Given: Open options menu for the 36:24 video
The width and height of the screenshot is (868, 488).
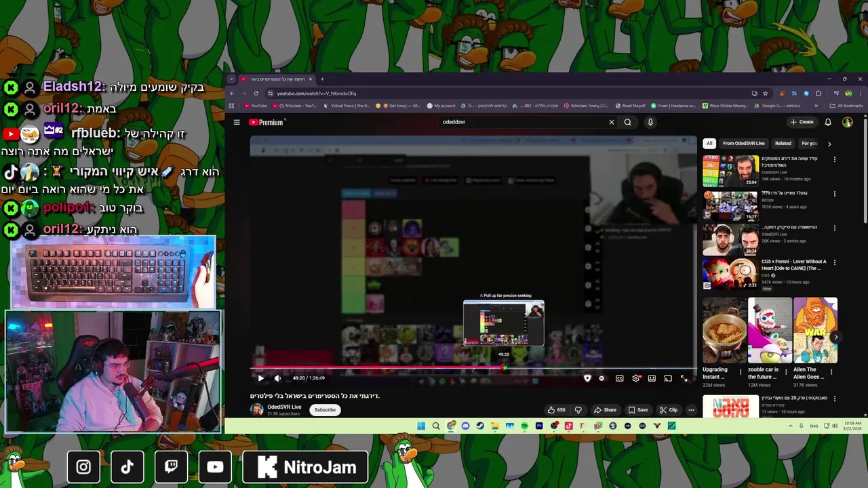Looking at the screenshot, I should tap(835, 228).
